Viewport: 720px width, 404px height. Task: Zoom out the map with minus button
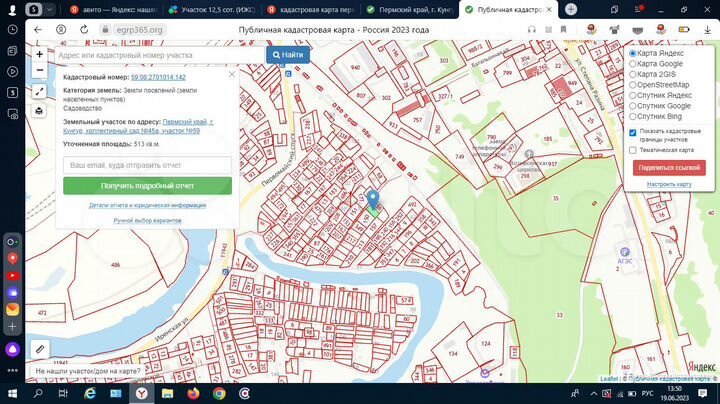39,70
